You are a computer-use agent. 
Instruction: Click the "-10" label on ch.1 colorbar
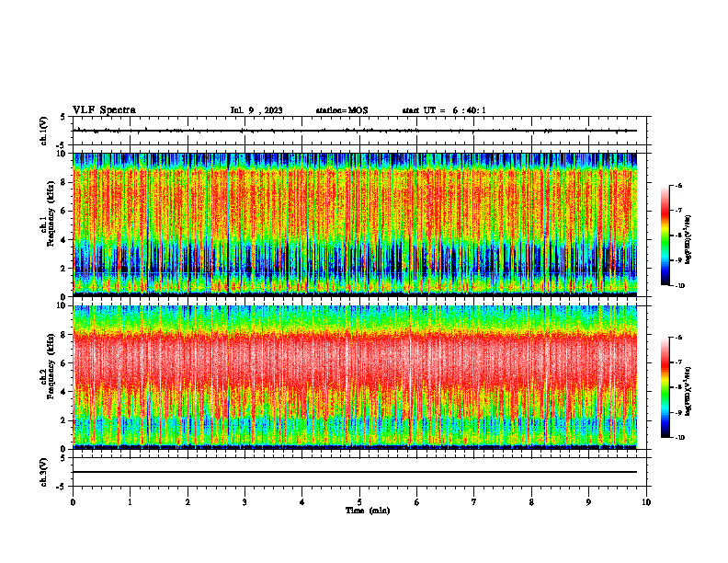679,286
